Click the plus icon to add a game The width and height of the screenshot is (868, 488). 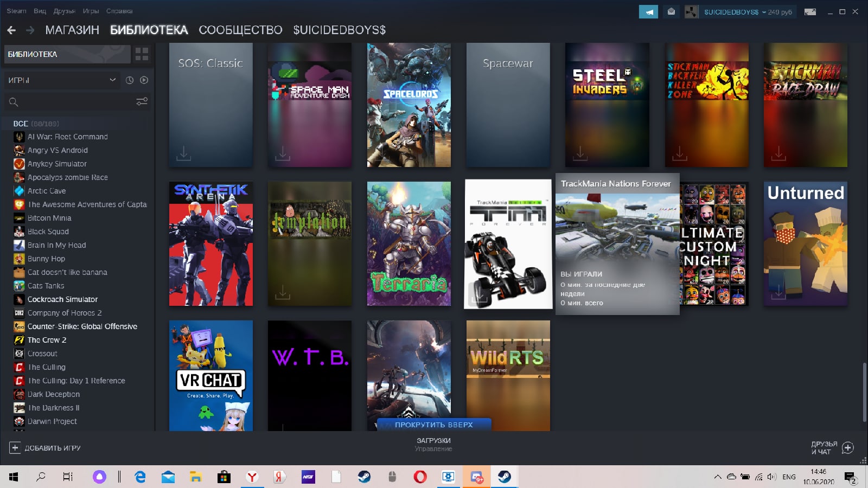pyautogui.click(x=15, y=448)
